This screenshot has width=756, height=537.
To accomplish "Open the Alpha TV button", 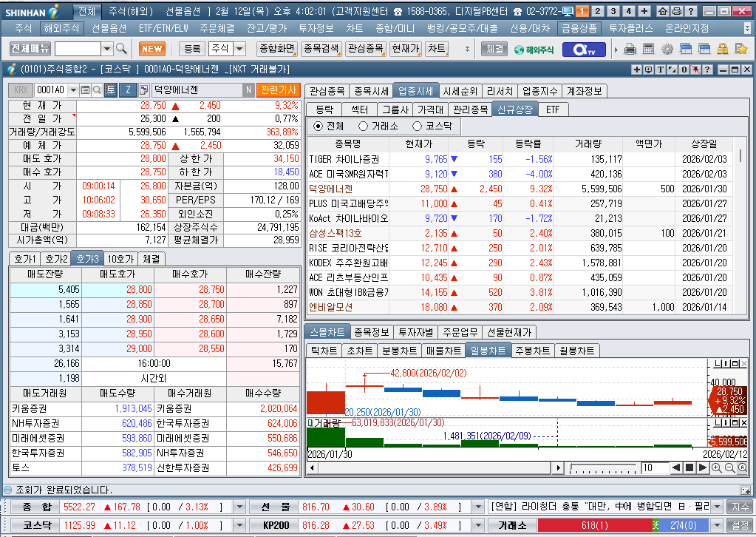I will pos(584,50).
